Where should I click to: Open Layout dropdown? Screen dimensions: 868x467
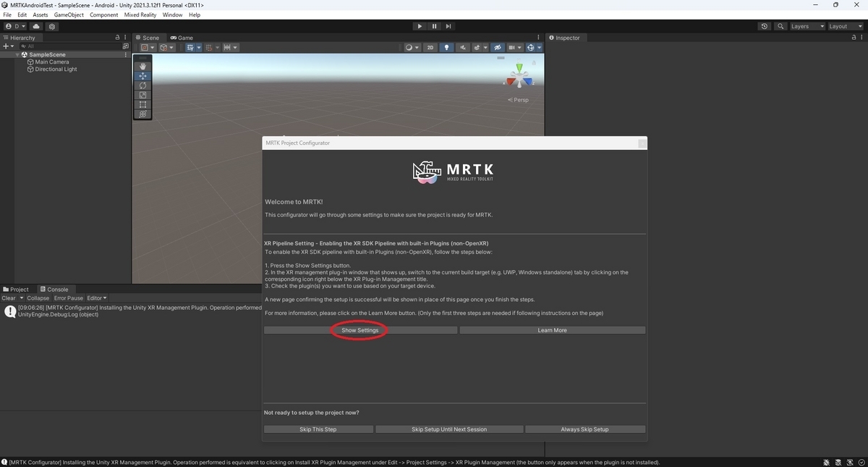pyautogui.click(x=845, y=26)
